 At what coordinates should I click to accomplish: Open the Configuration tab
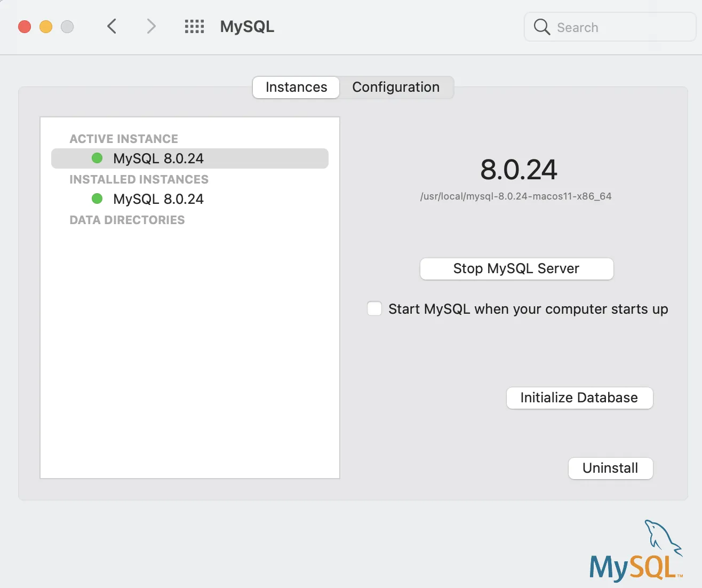(396, 87)
